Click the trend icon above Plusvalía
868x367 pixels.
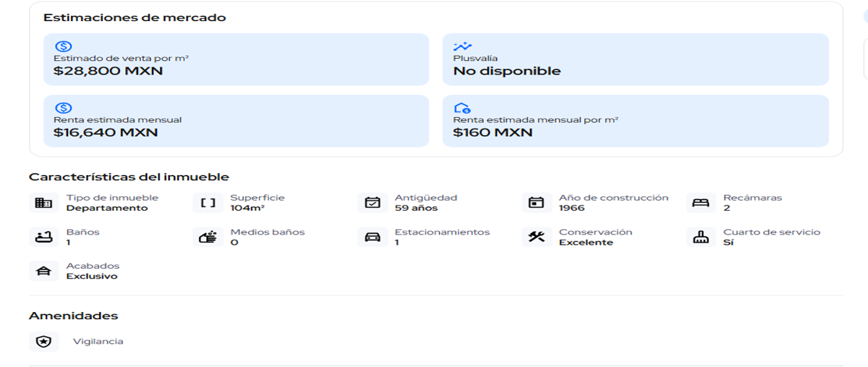click(462, 46)
